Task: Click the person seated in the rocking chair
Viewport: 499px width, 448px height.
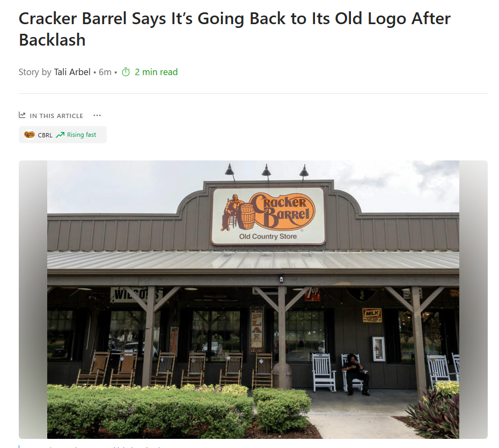Action: [x=355, y=374]
